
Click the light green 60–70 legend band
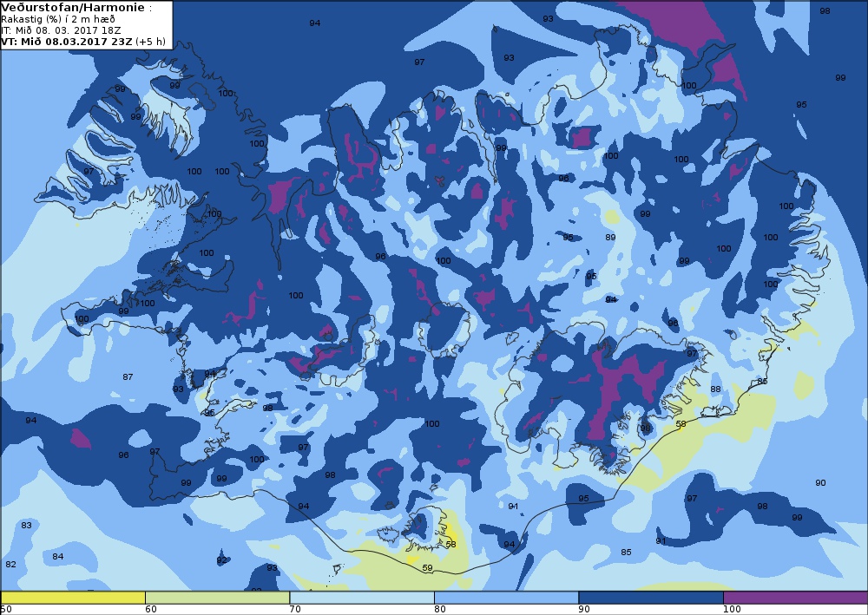pos(217,598)
